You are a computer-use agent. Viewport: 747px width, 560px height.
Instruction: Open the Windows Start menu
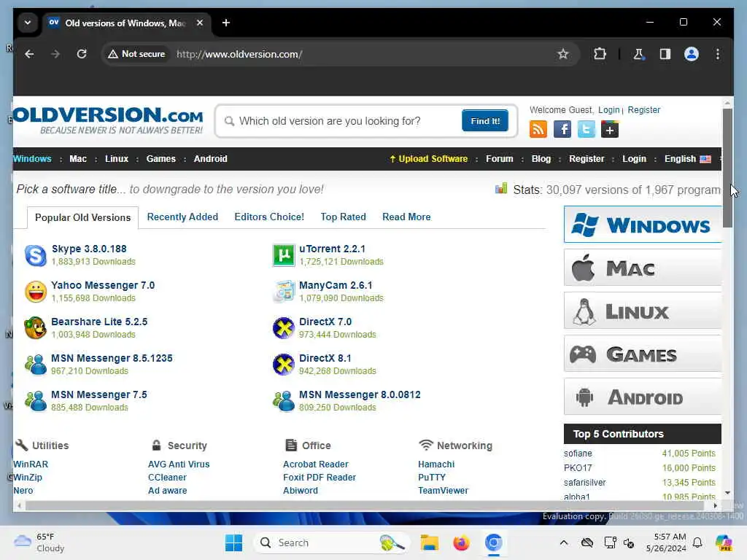[x=233, y=542]
